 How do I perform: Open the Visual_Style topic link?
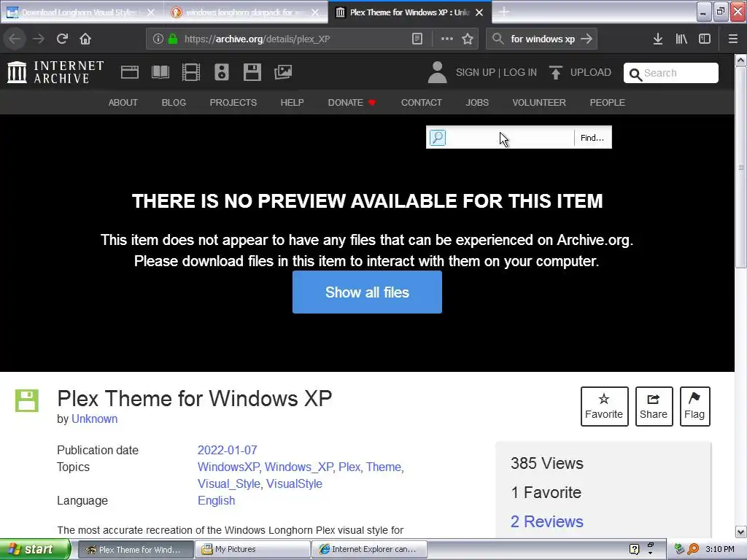[228, 484]
